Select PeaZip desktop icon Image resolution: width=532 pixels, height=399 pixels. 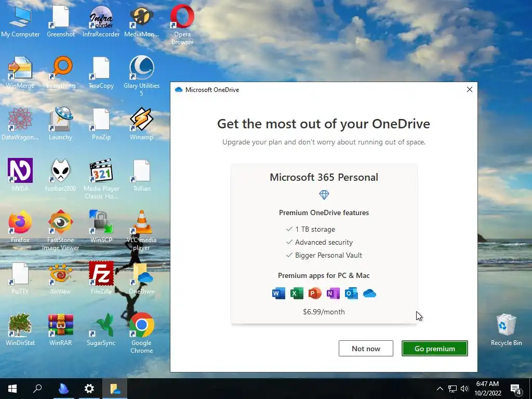click(101, 124)
